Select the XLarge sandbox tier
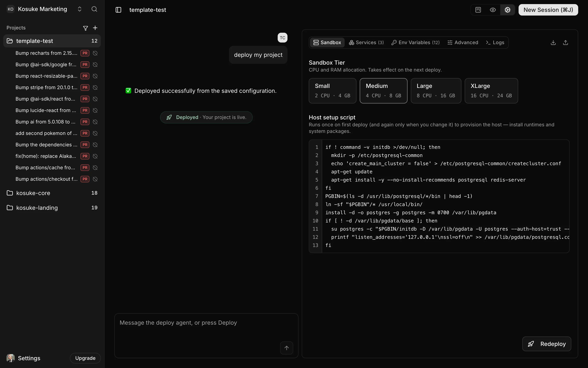 [x=491, y=91]
